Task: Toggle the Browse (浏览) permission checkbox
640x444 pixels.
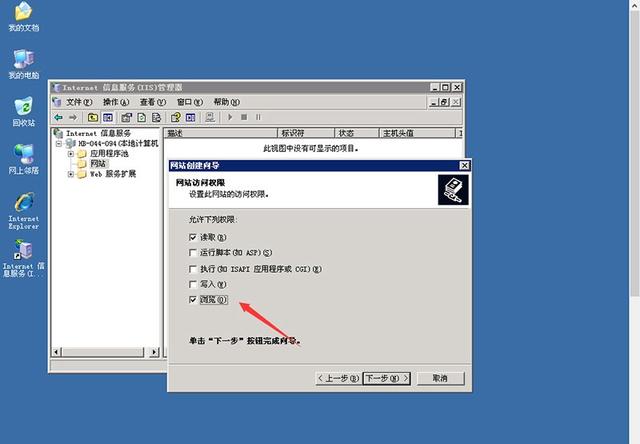Action: [193, 300]
